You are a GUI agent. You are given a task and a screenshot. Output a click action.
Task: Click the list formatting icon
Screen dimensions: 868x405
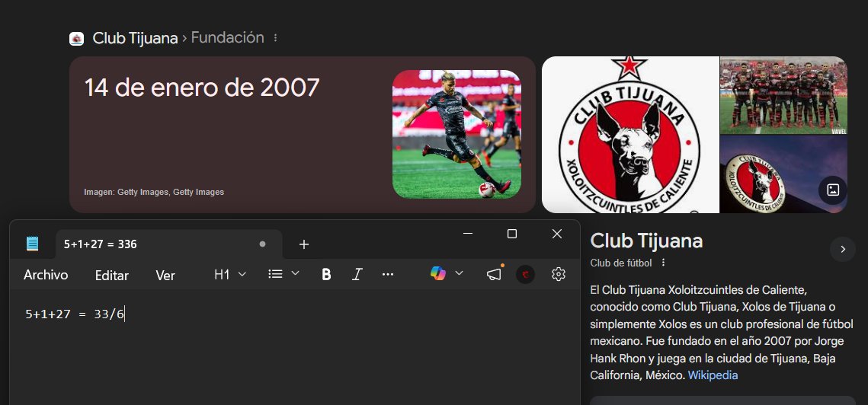(276, 274)
